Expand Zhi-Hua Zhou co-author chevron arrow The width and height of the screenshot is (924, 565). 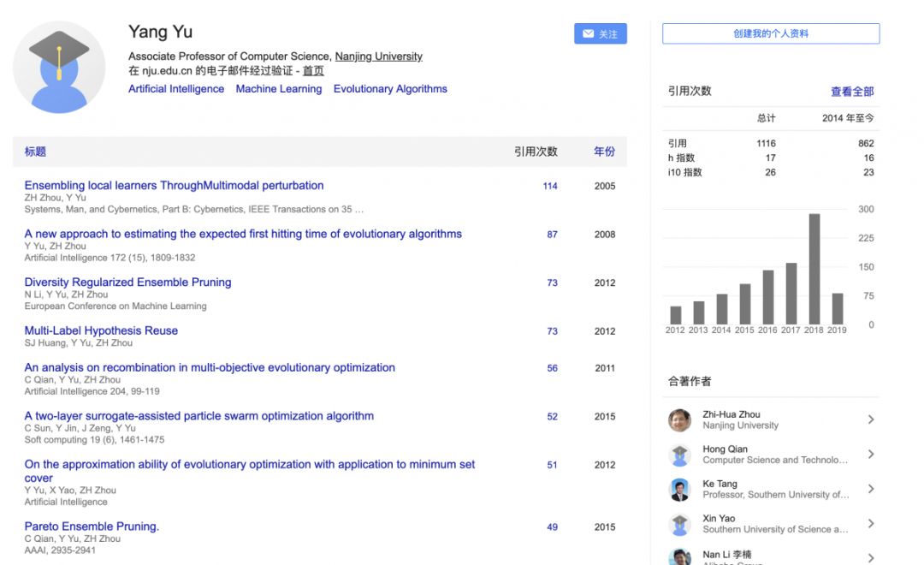click(871, 419)
